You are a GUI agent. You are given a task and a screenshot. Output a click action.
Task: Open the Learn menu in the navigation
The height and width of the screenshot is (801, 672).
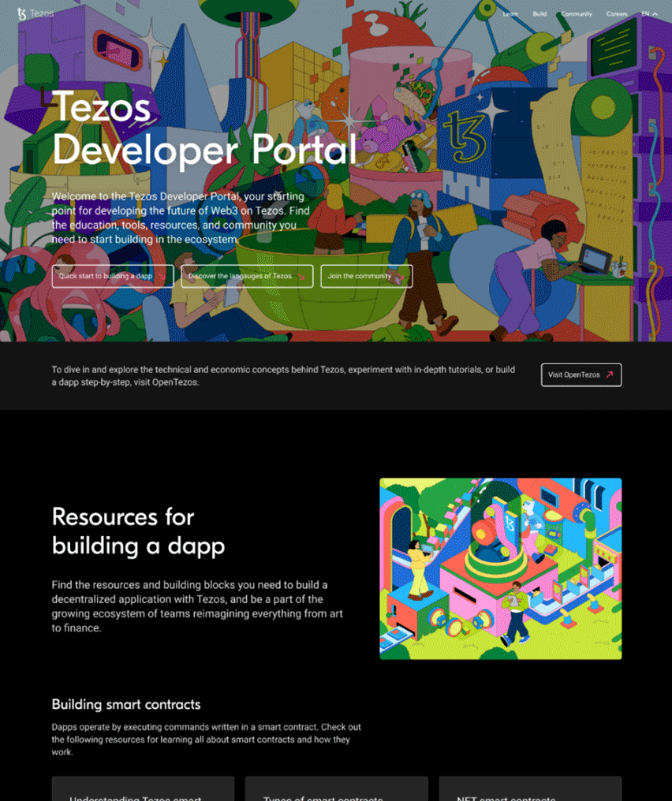point(510,13)
